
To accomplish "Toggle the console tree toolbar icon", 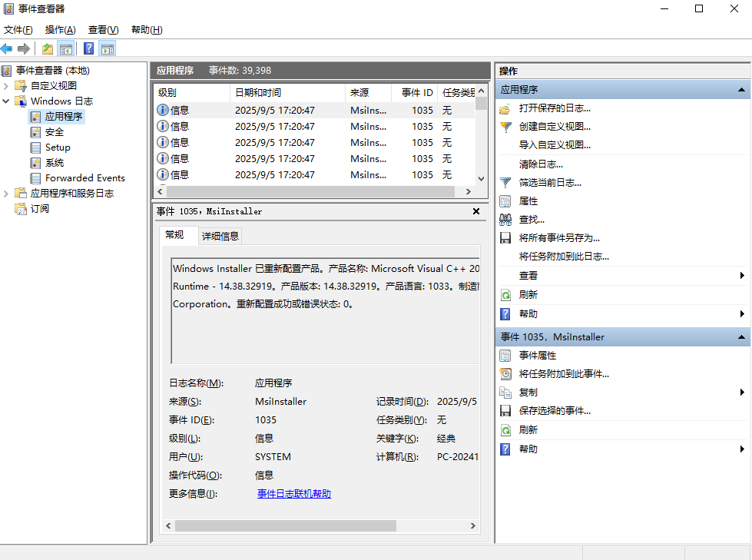I will pyautogui.click(x=66, y=48).
